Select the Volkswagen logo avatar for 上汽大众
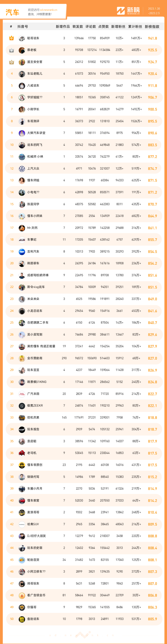The width and height of the screenshot is (167, 644). click(x=22, y=169)
